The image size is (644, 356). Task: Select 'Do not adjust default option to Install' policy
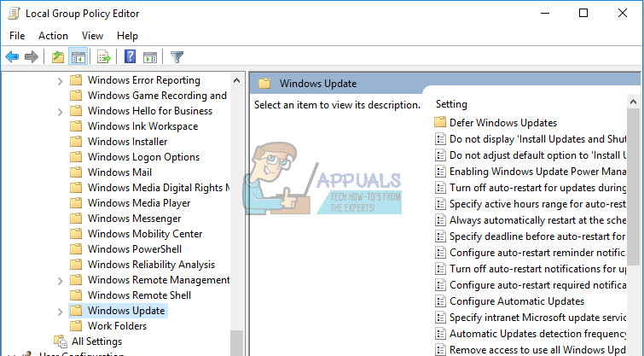(537, 155)
